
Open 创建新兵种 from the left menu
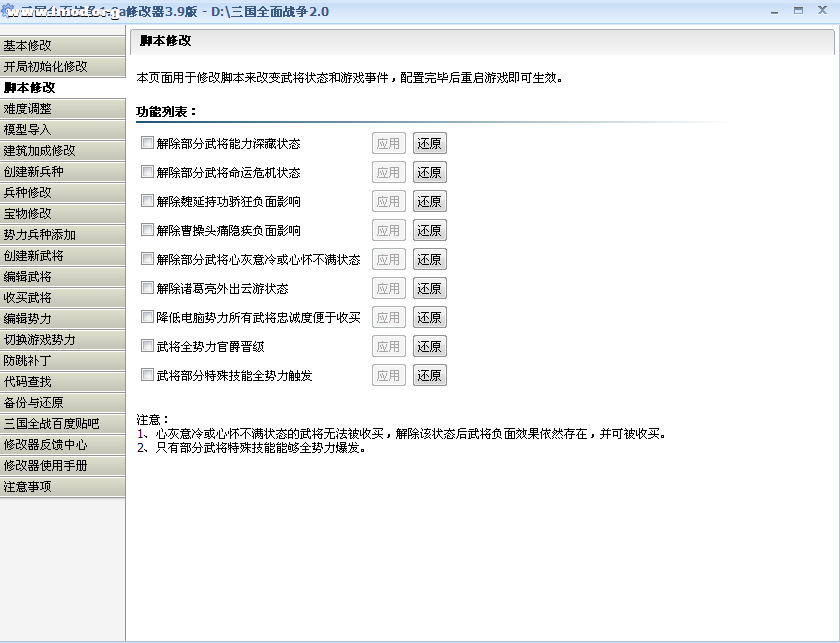62,171
